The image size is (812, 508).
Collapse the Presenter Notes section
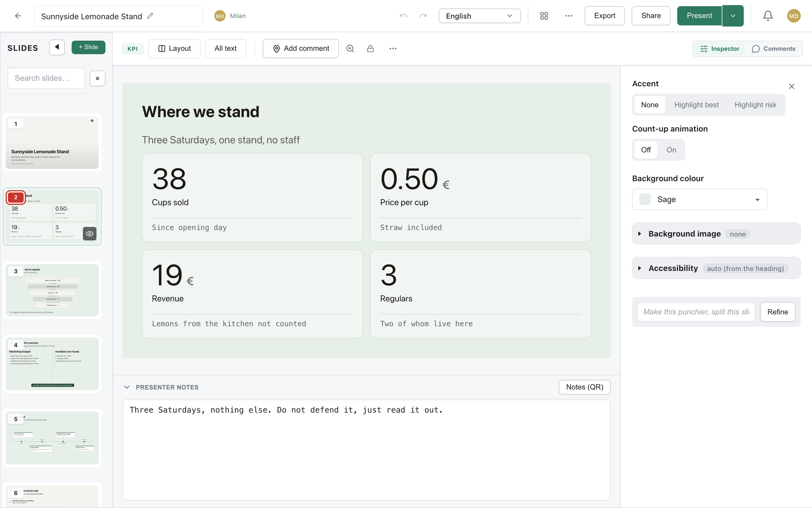pos(127,387)
